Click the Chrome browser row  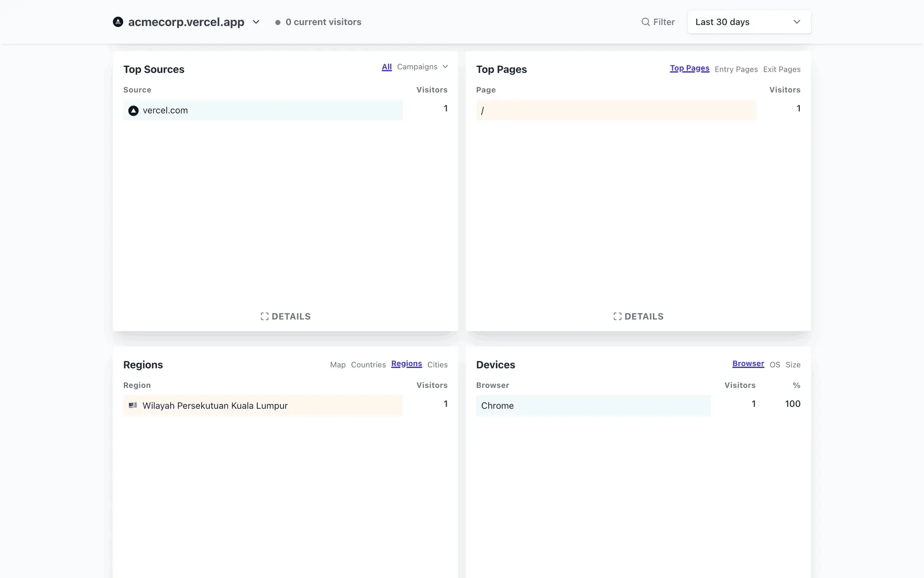point(497,406)
